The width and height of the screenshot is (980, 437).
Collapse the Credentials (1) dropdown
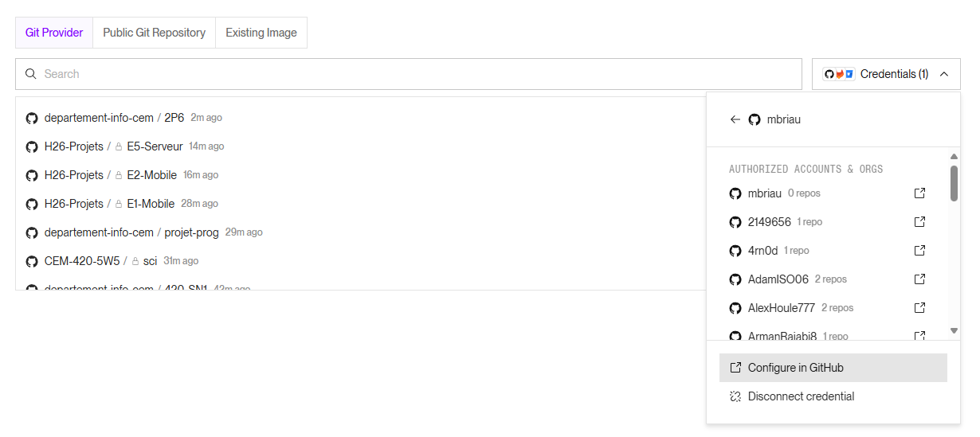click(886, 74)
